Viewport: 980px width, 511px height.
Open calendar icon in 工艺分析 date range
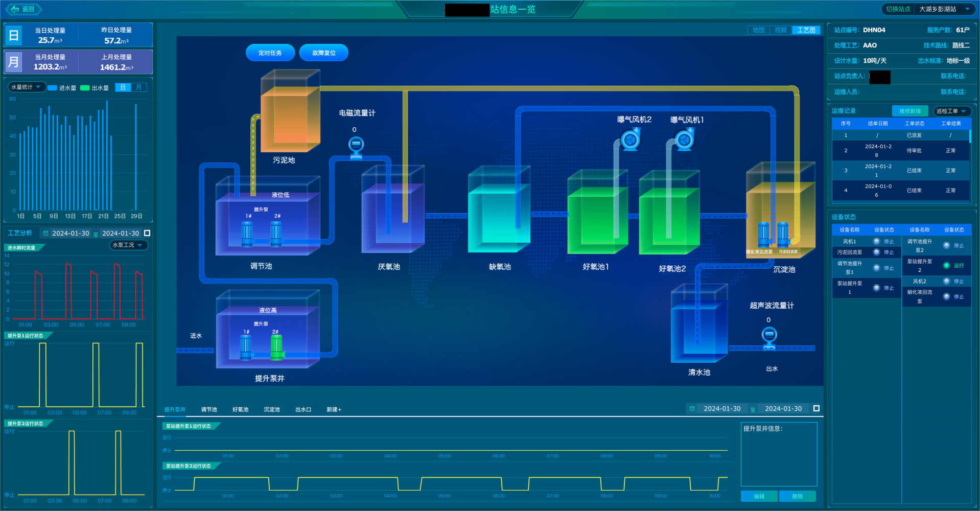tap(45, 234)
